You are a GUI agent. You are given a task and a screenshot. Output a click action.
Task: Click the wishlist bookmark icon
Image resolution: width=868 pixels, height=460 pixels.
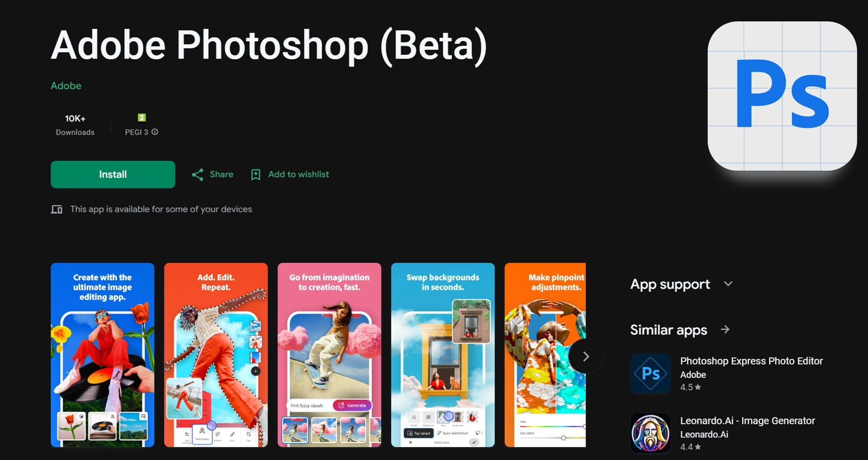(x=256, y=175)
